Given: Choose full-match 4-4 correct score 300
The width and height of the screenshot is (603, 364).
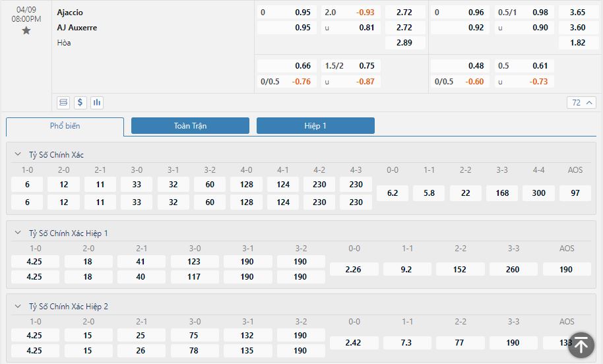Looking at the screenshot, I should coord(539,193).
